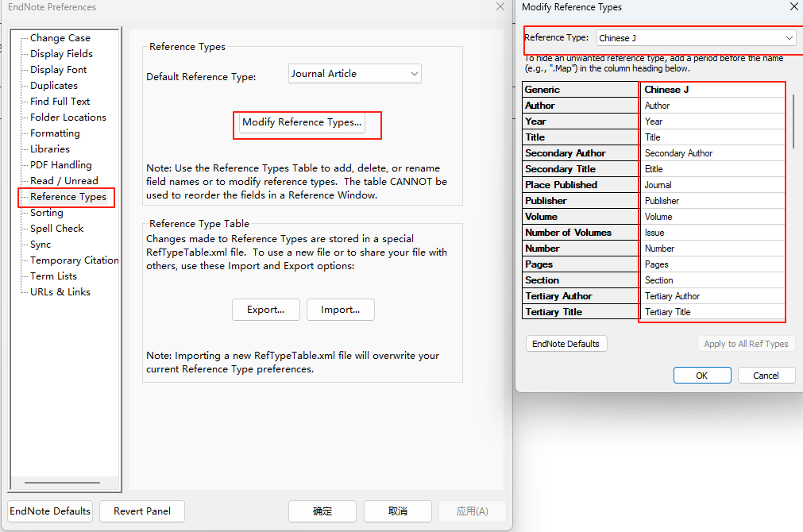Select Spell Check category
The image size is (803, 532).
tap(57, 229)
